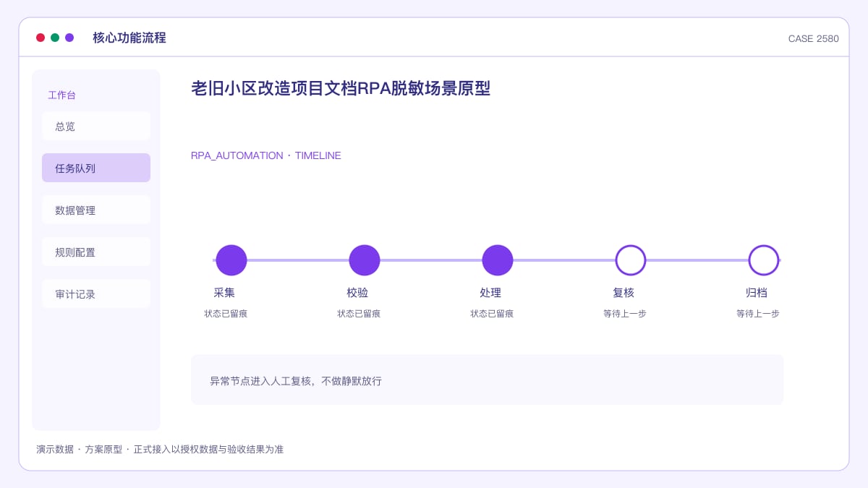Open 审计记录 in the sidebar
This screenshot has height=488, width=868.
click(96, 294)
